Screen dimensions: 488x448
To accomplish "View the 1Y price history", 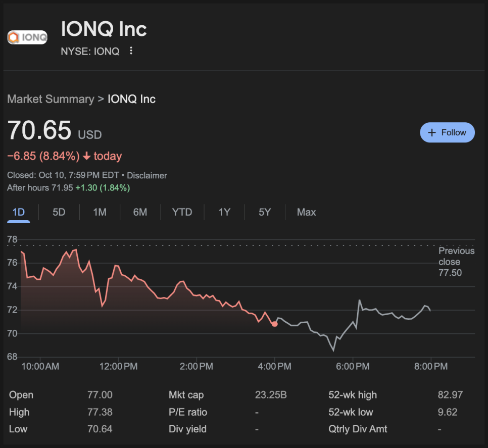I will [224, 212].
